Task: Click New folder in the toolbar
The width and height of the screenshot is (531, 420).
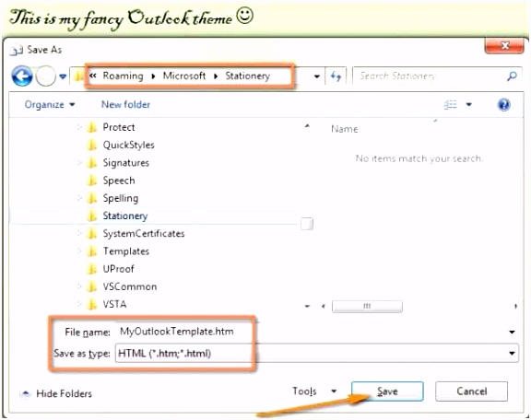Action: coord(125,105)
